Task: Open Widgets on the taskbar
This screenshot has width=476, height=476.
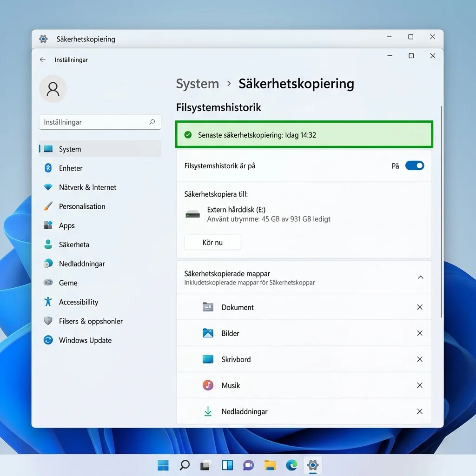Action: [x=227, y=465]
